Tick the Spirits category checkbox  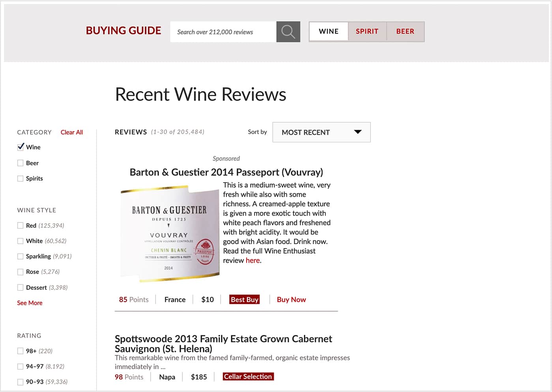[21, 178]
